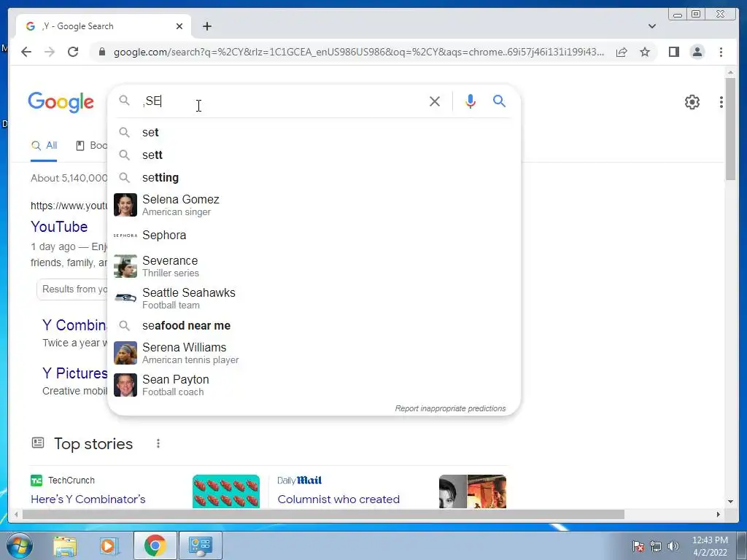This screenshot has width=747, height=560.
Task: Expand the tab search chevron
Action: (x=651, y=26)
